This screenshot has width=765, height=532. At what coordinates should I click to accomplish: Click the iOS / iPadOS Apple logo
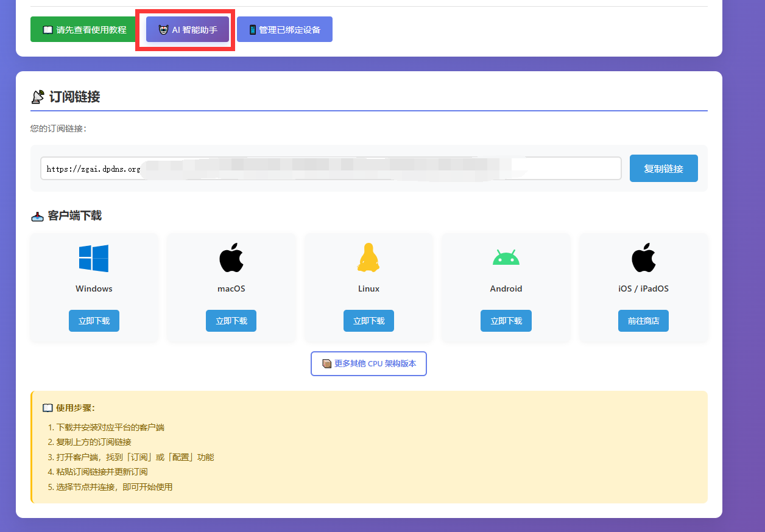[643, 258]
